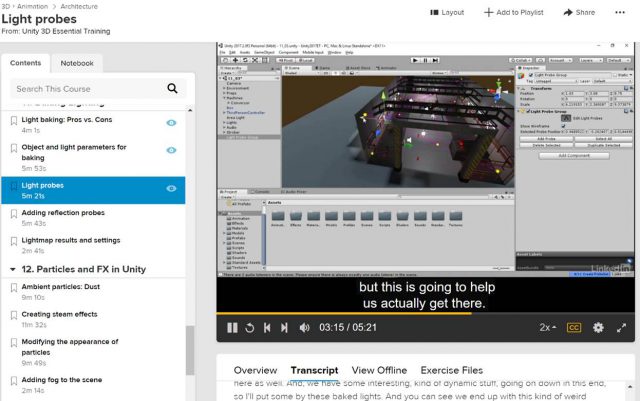Open Light baking: Pros vs. Cons lesson
Viewport: 640px width, 401px height.
tap(67, 120)
